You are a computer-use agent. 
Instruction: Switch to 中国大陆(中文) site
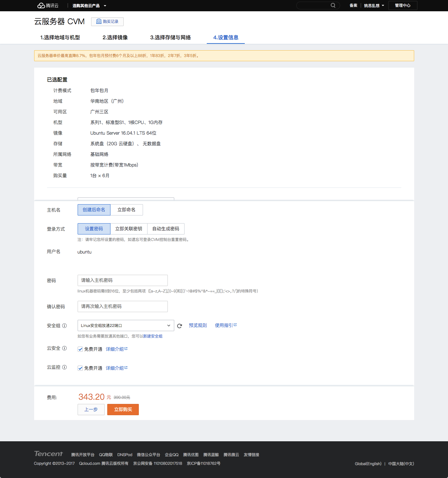[x=401, y=464]
